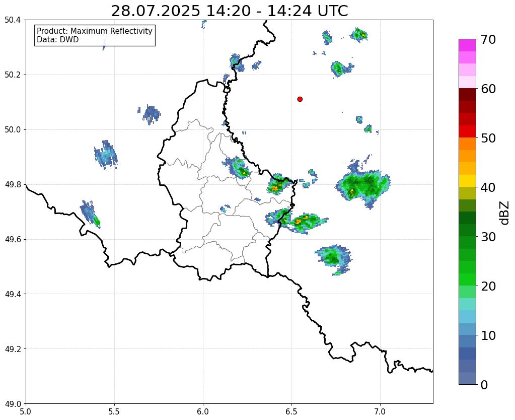Click latitude axis label 50.2
This screenshot has width=515, height=420.
[13, 75]
